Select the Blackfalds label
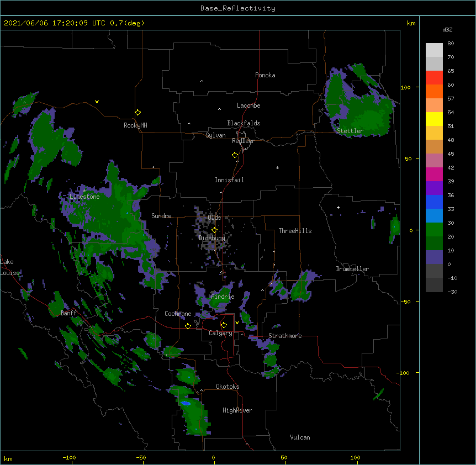 [x=244, y=123]
